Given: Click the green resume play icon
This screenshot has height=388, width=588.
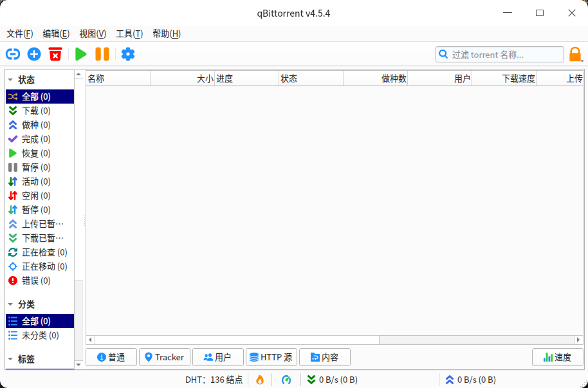Looking at the screenshot, I should tap(80, 55).
